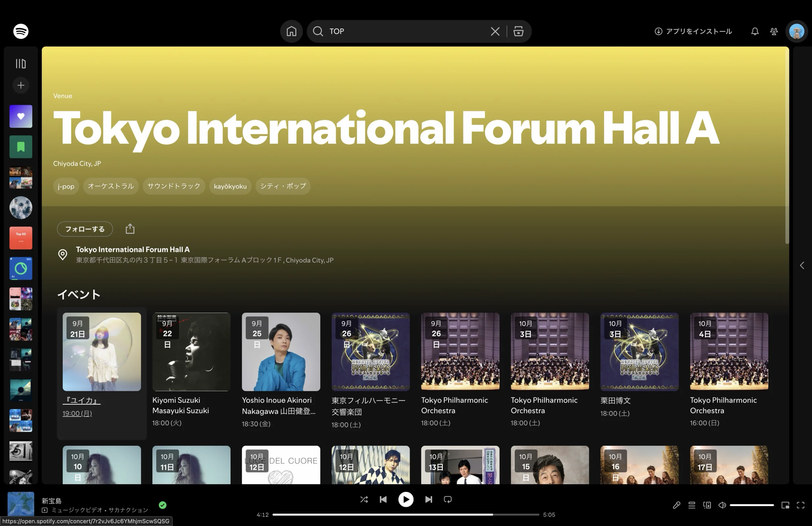The height and width of the screenshot is (526, 812).
Task: Click the share icon next to follow
Action: pyautogui.click(x=130, y=229)
